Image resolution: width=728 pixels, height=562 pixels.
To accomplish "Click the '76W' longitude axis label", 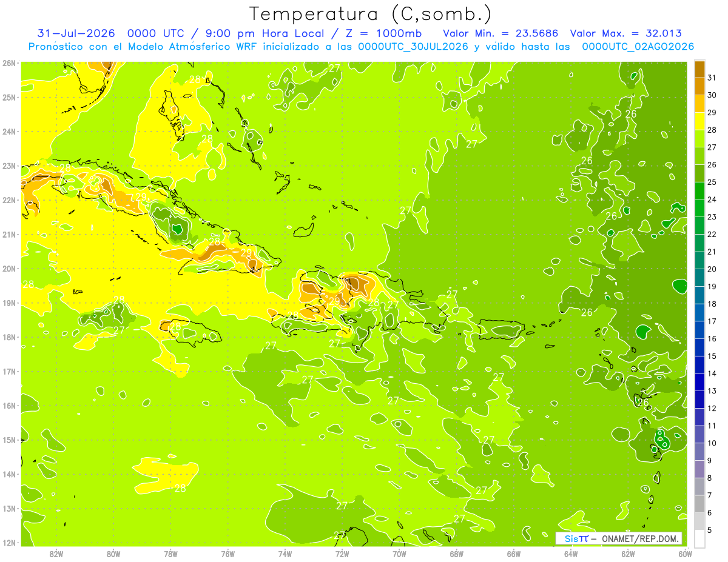I will click(227, 553).
